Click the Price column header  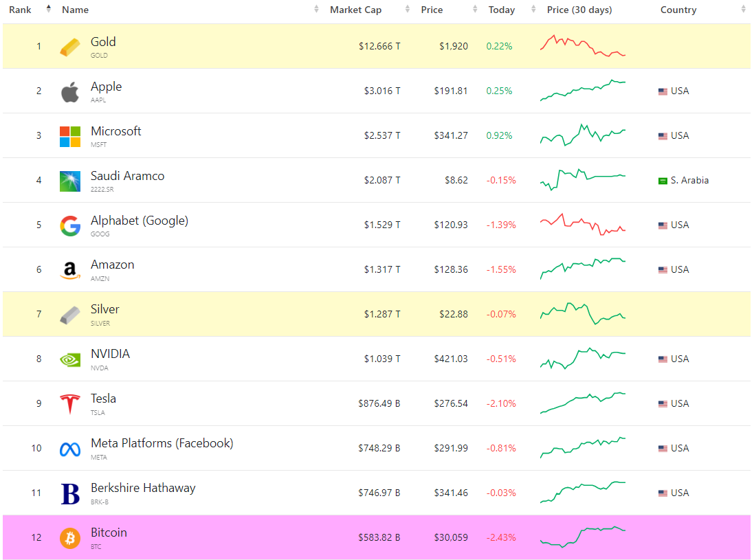(x=432, y=10)
